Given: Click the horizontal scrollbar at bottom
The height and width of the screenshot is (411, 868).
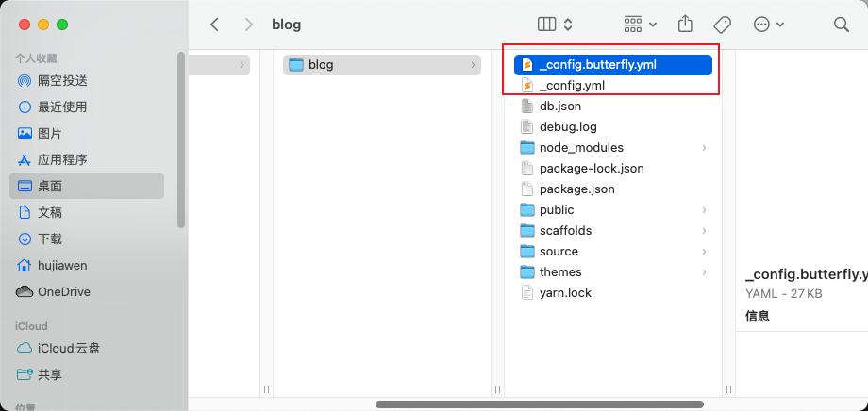Looking at the screenshot, I should (x=540, y=404).
